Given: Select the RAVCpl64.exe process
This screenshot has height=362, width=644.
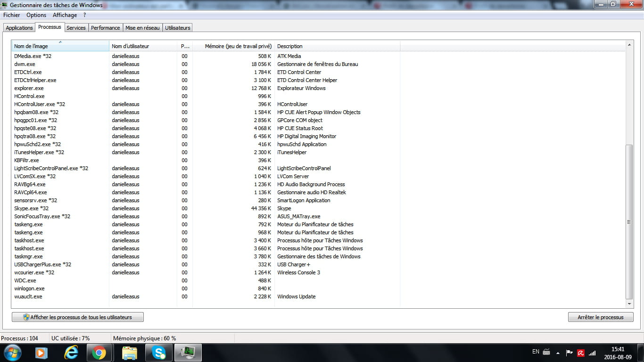Looking at the screenshot, I should 206,192.
